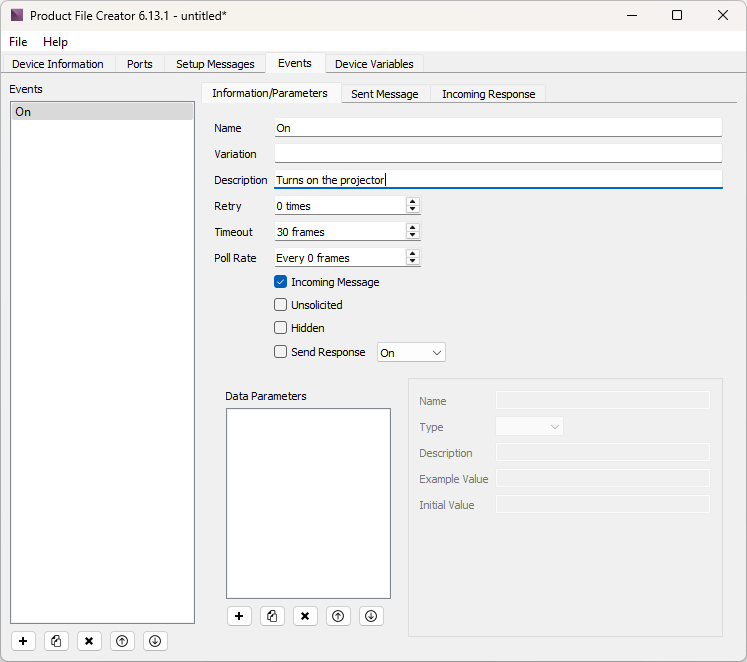Enable the Unsolicited checkbox
This screenshot has width=747, height=662.
click(281, 305)
